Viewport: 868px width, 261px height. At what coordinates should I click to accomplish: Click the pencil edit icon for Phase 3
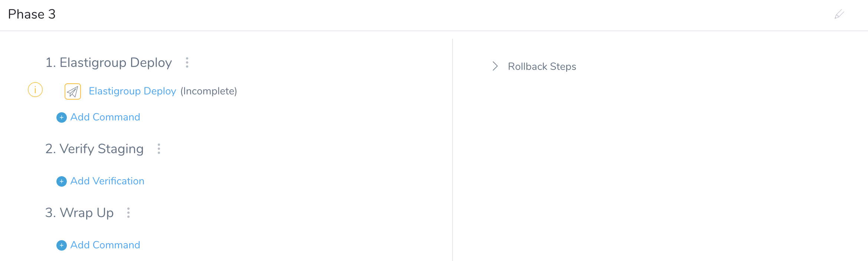pyautogui.click(x=839, y=14)
